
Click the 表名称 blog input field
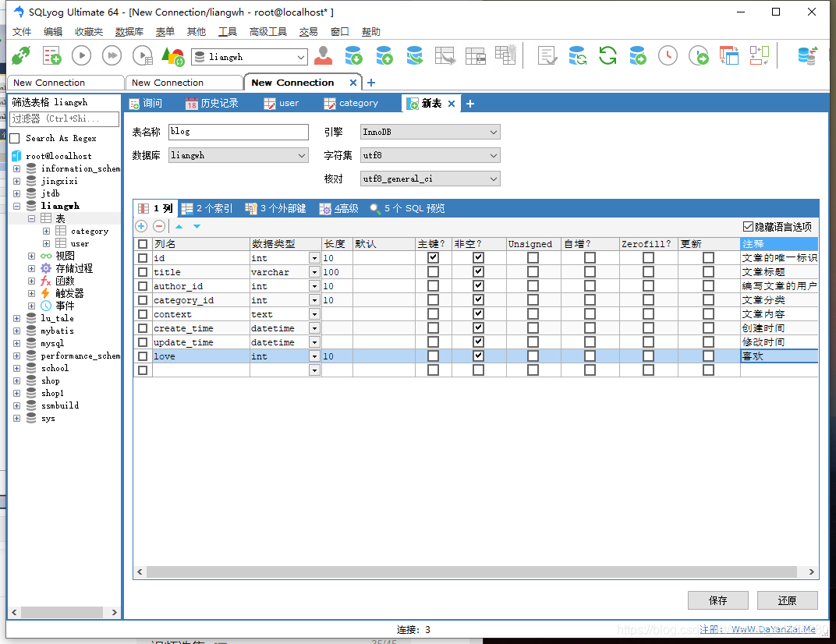(239, 133)
